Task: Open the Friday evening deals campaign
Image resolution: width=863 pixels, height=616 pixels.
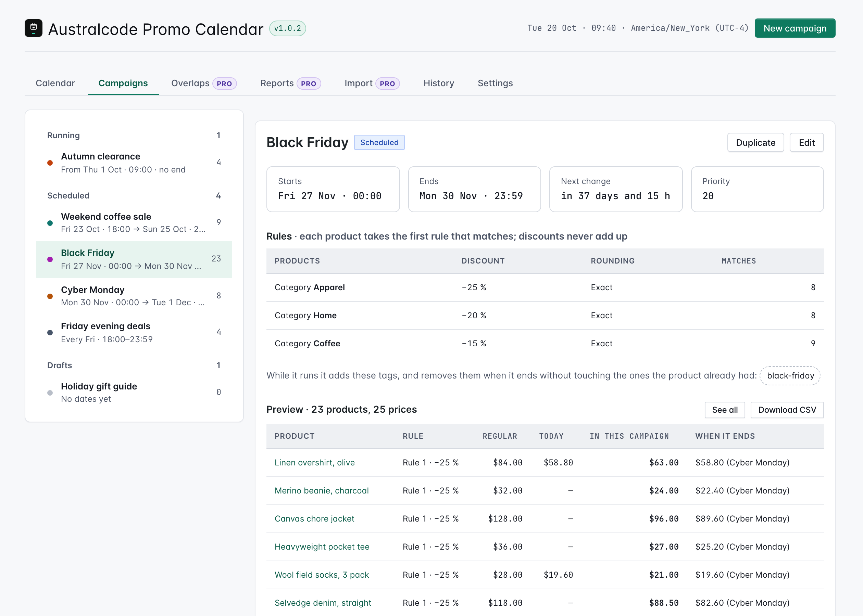Action: click(x=134, y=332)
